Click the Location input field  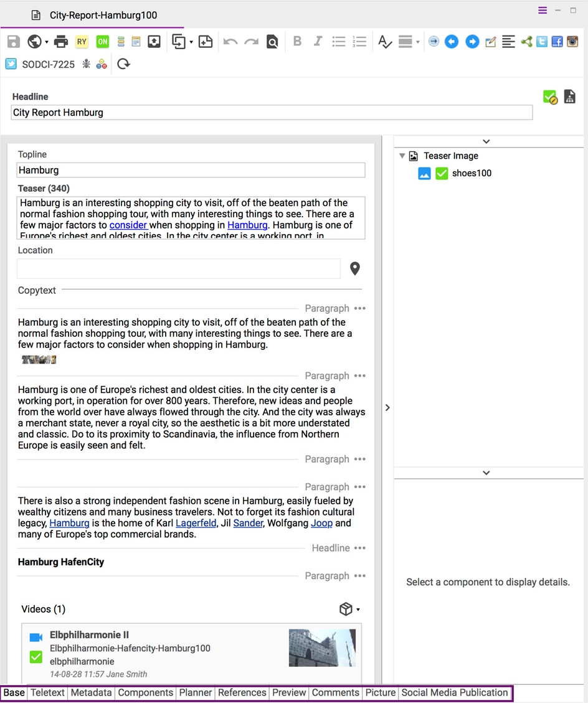(179, 268)
